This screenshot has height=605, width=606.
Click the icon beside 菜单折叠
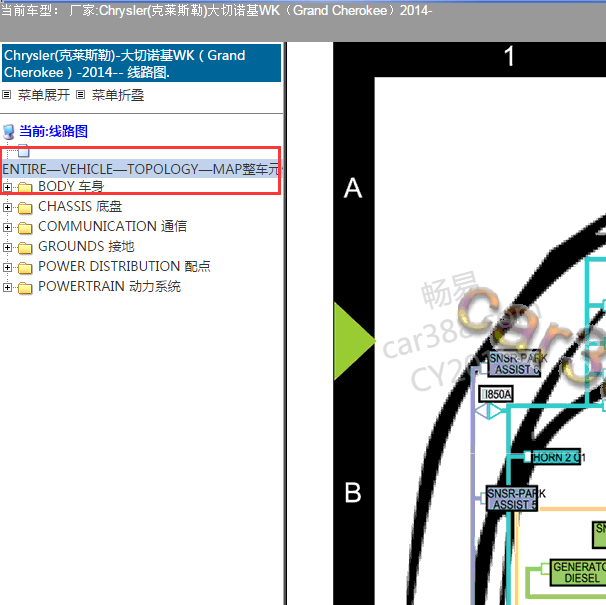80,95
